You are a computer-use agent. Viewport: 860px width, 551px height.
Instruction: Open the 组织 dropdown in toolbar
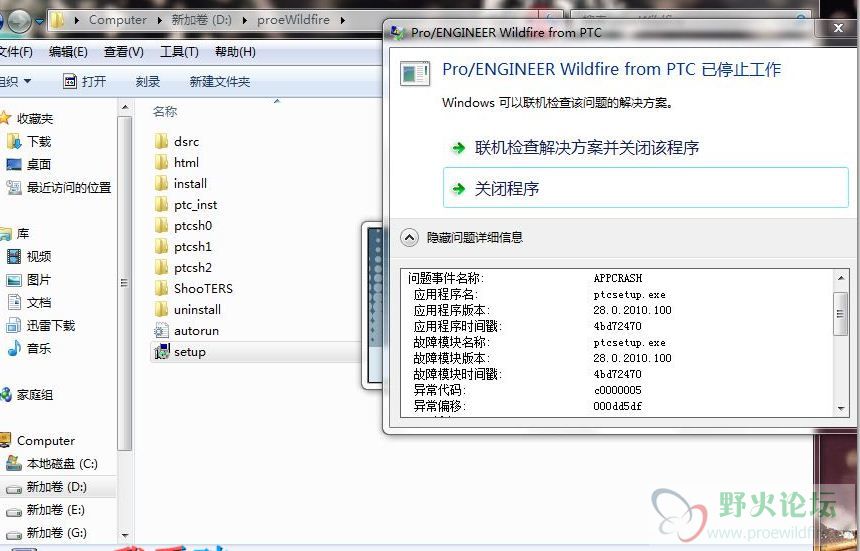(x=16, y=82)
